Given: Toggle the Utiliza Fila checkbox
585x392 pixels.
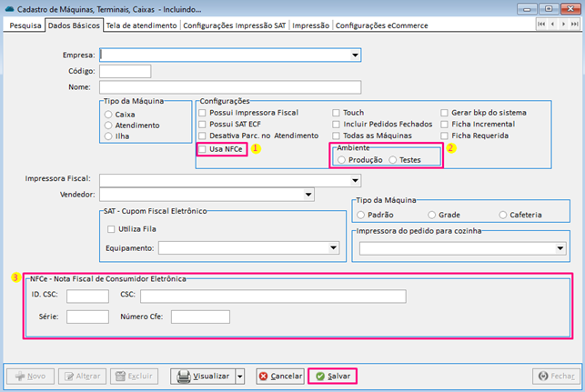Looking at the screenshot, I should 111,228.
